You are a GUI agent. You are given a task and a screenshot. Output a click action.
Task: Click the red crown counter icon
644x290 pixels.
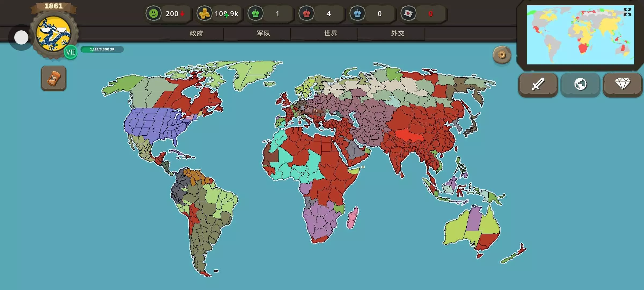(x=306, y=13)
